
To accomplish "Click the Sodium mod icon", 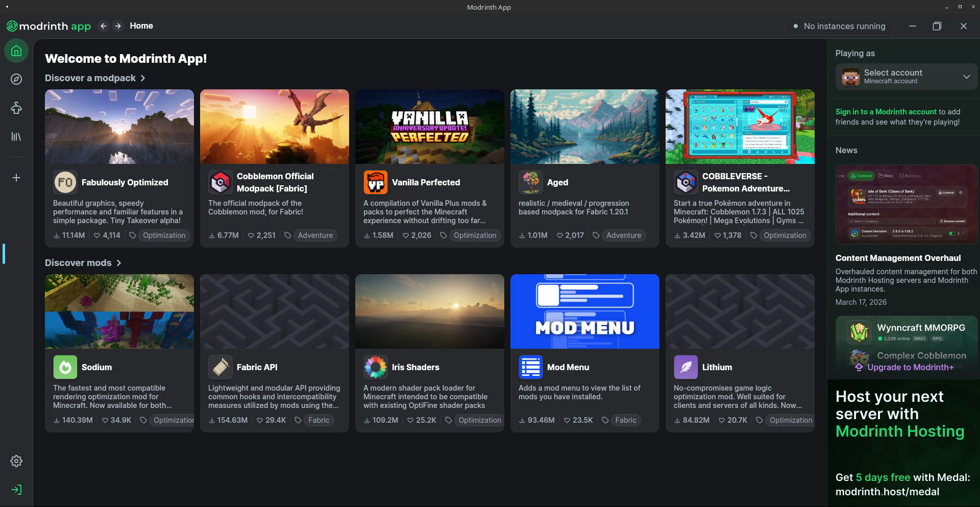I will [65, 367].
